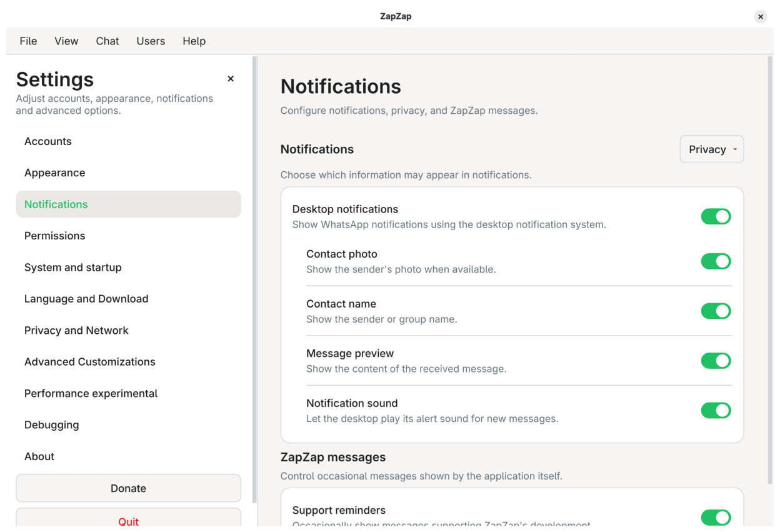Close the Settings panel with the X icon
This screenshot has width=780, height=532.
231,79
